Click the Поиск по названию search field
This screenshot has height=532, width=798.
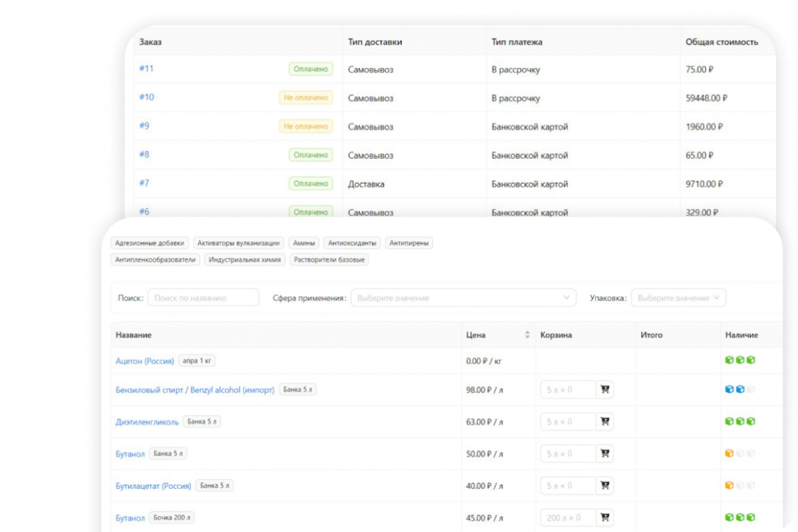click(203, 298)
